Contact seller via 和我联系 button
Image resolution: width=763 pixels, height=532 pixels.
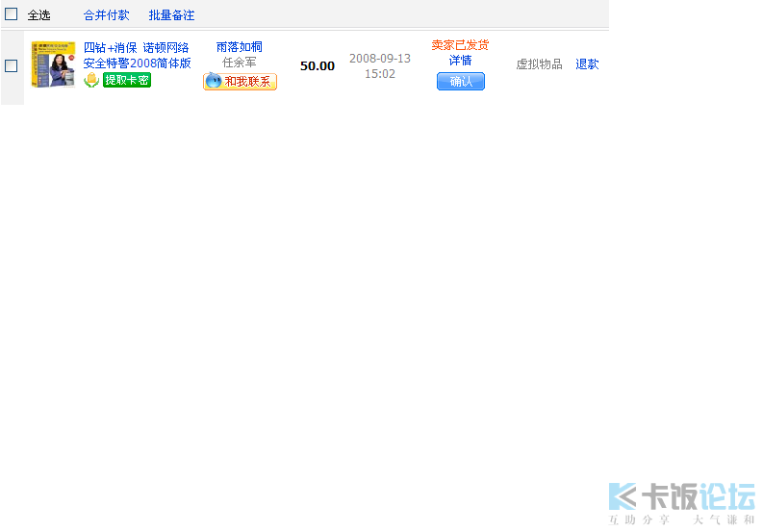click(247, 82)
